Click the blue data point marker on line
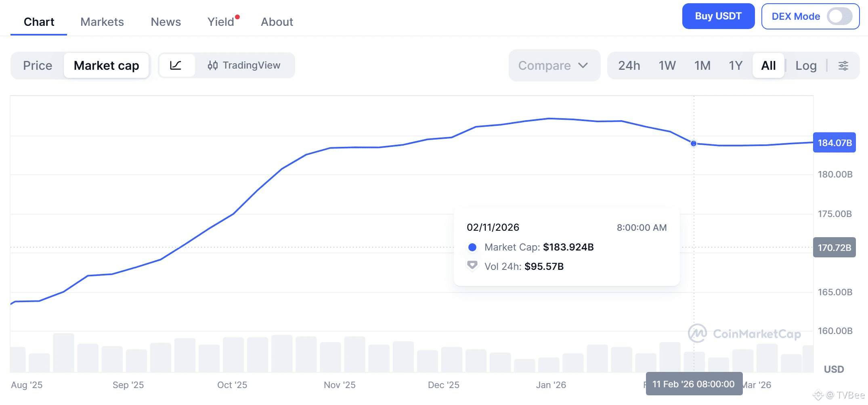Viewport: 868px width, 405px height. pyautogui.click(x=693, y=144)
